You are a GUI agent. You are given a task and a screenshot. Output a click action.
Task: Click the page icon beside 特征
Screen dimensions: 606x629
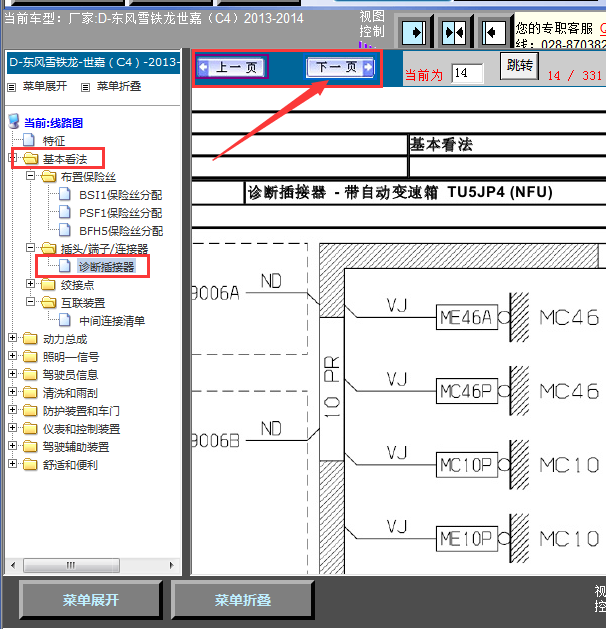[x=28, y=140]
